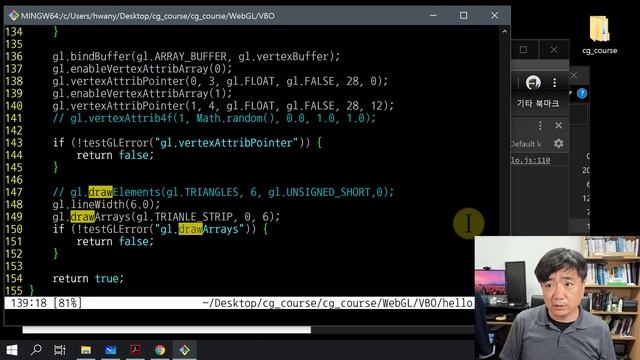Open the lo.js:110 source link
This screenshot has width=640, height=360.
pyautogui.click(x=531, y=160)
